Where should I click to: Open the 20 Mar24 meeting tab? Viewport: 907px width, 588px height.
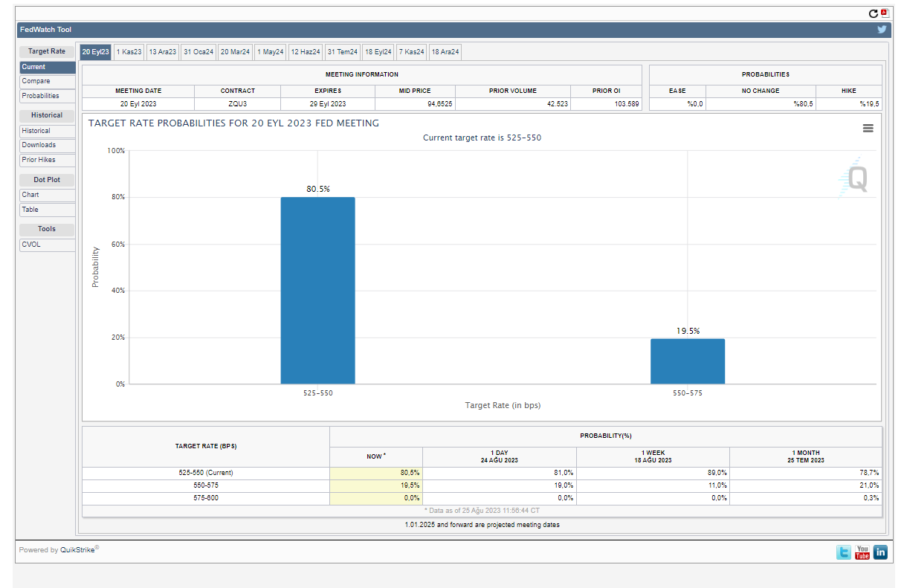(235, 52)
